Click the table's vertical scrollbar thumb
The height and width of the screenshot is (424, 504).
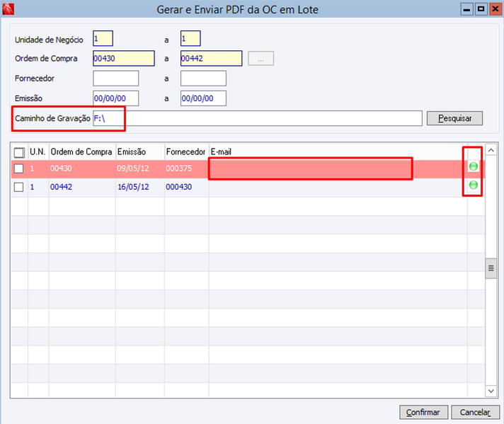pos(491,268)
